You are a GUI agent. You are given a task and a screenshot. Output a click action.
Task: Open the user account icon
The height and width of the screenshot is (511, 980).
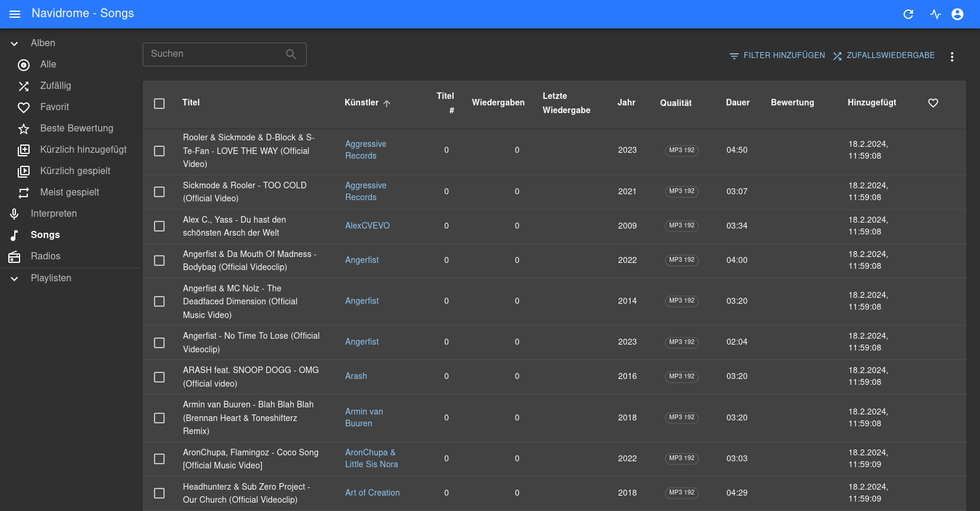click(x=957, y=14)
